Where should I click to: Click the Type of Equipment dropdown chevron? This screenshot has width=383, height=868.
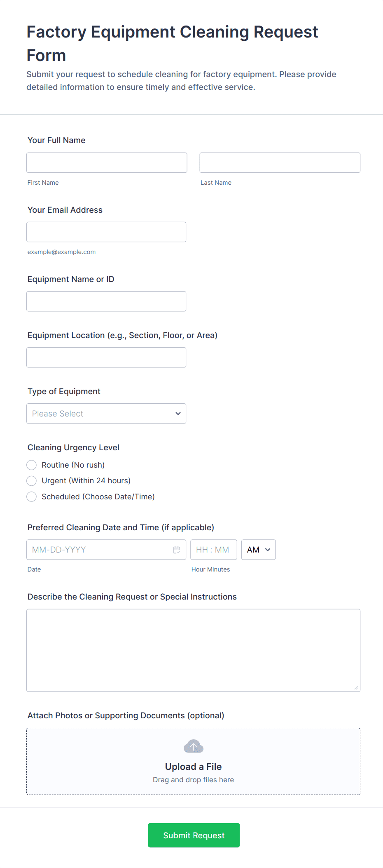pyautogui.click(x=178, y=414)
